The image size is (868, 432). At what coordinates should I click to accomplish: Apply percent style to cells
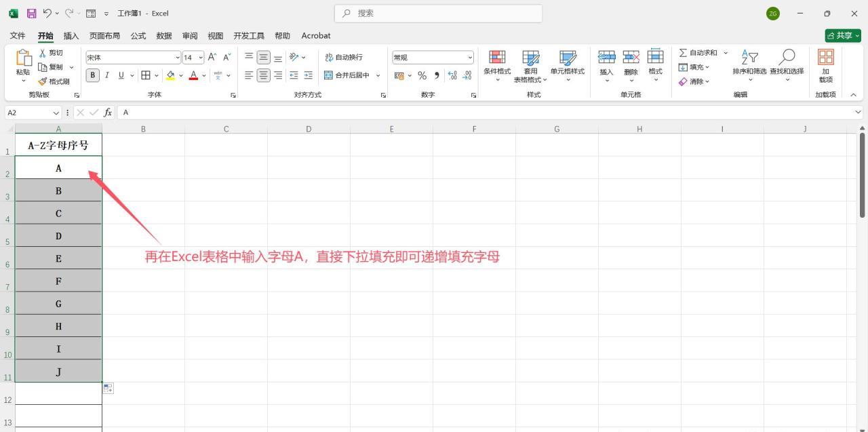point(422,75)
